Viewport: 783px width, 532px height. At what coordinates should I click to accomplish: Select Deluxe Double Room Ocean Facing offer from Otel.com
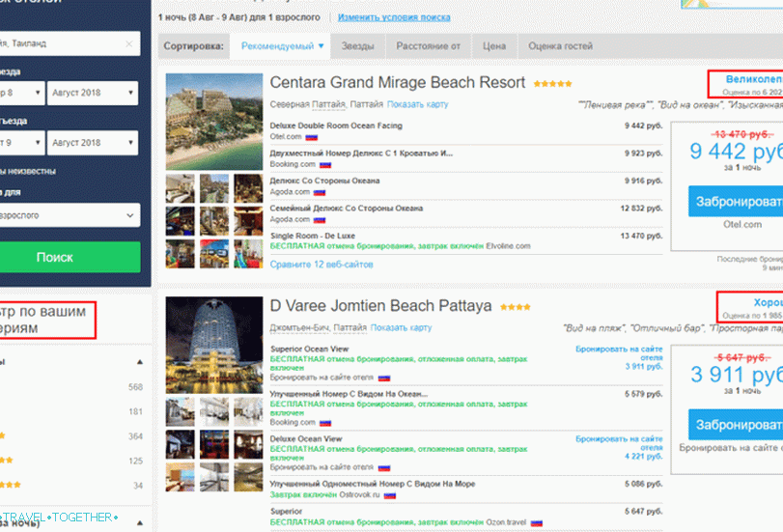[466, 131]
